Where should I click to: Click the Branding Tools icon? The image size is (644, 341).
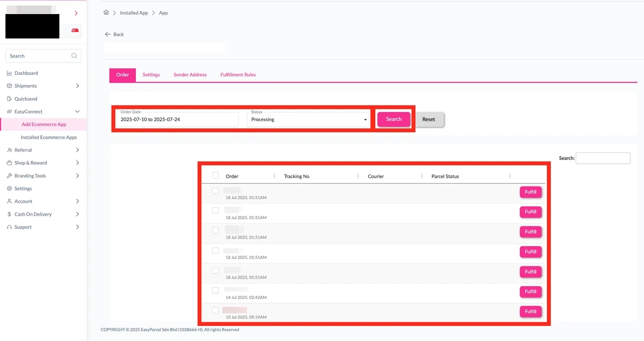point(11,176)
